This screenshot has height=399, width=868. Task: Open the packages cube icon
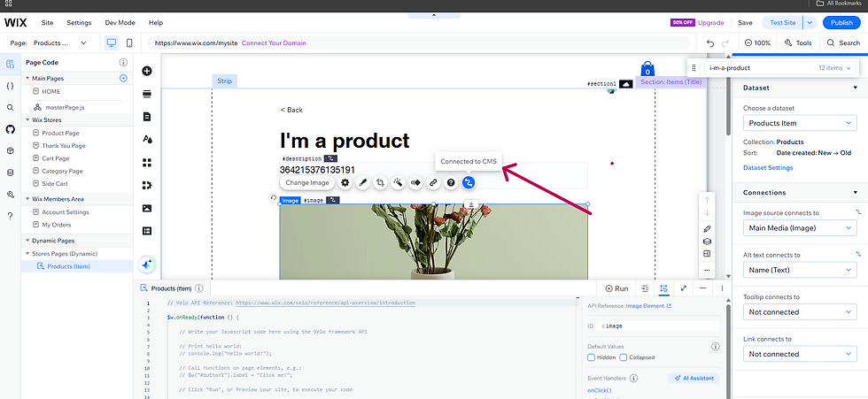click(10, 150)
